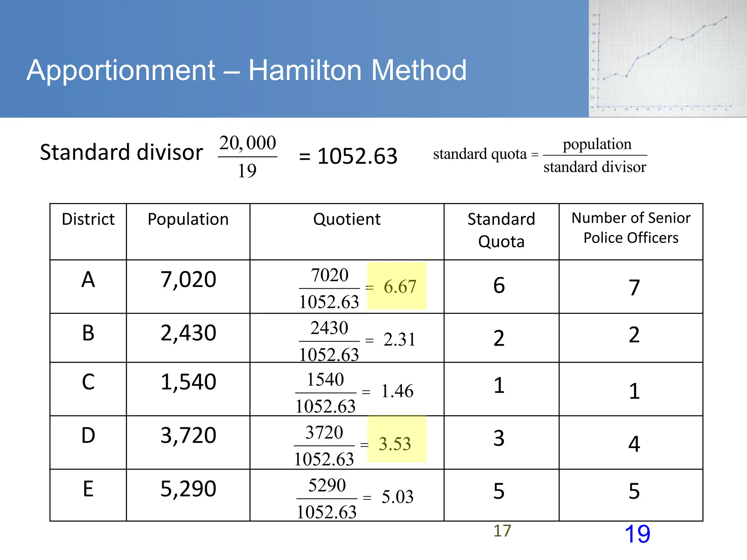747x560 pixels.
Task: Click the highlighted 3.53 quotient value
Action: pyautogui.click(x=395, y=444)
